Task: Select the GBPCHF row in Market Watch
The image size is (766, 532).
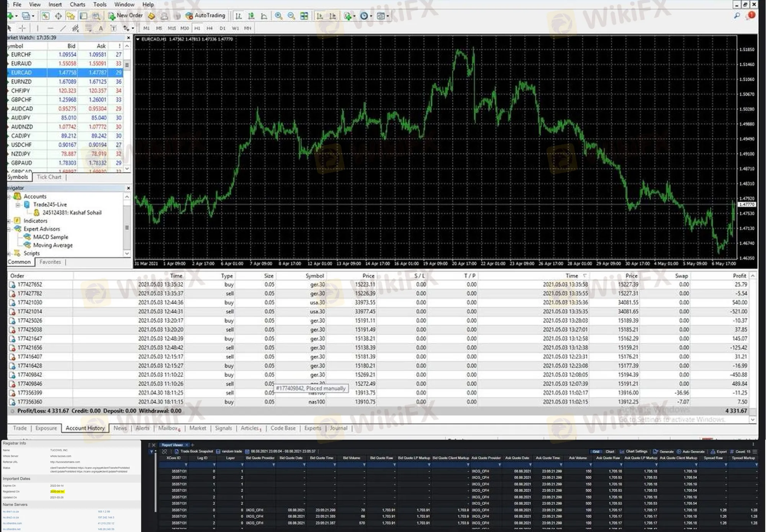Action: [21, 100]
